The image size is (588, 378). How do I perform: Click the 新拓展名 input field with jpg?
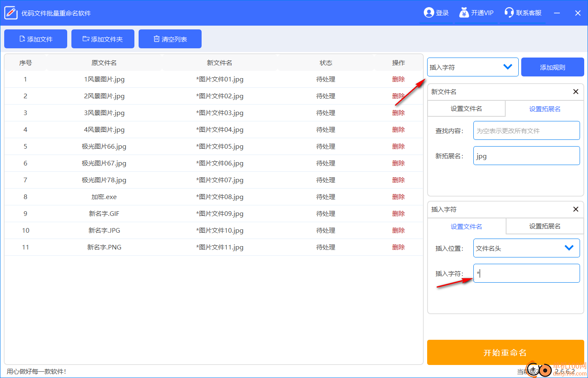(x=527, y=156)
